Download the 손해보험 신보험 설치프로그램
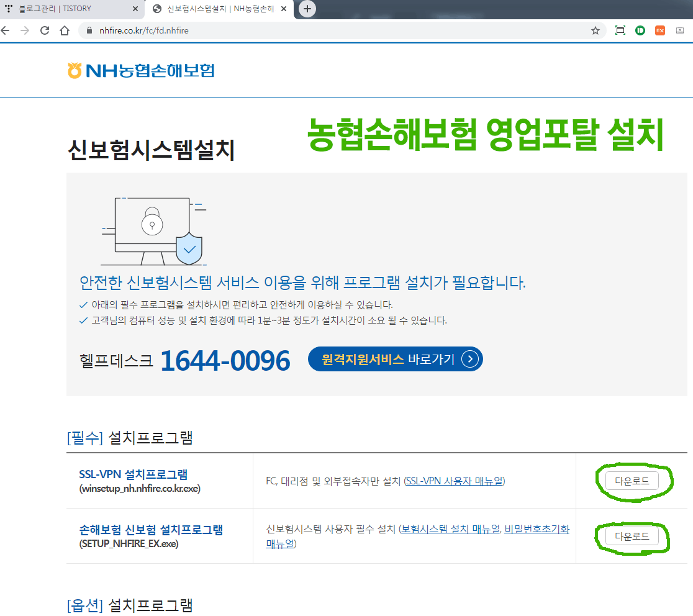693x616 pixels. click(x=632, y=536)
